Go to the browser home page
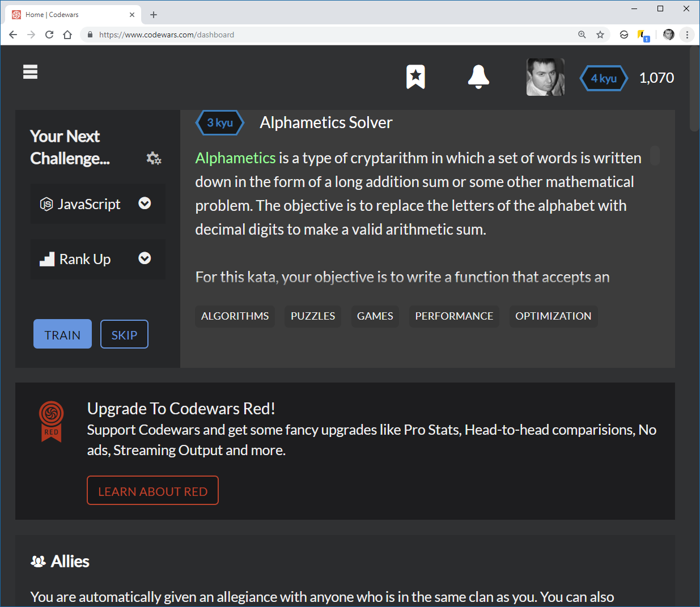Image resolution: width=700 pixels, height=607 pixels. click(67, 35)
